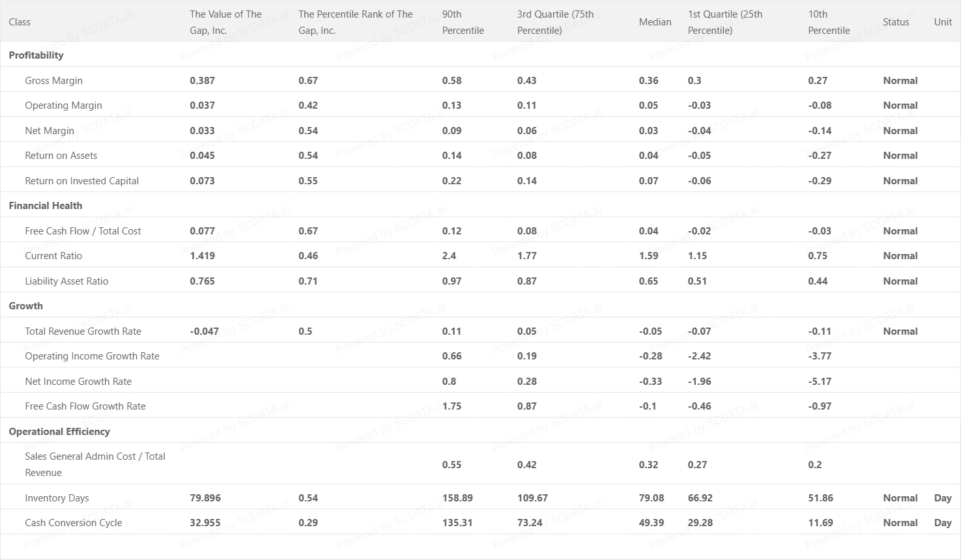Select the Profitability section row
This screenshot has width=961, height=560.
click(x=36, y=55)
